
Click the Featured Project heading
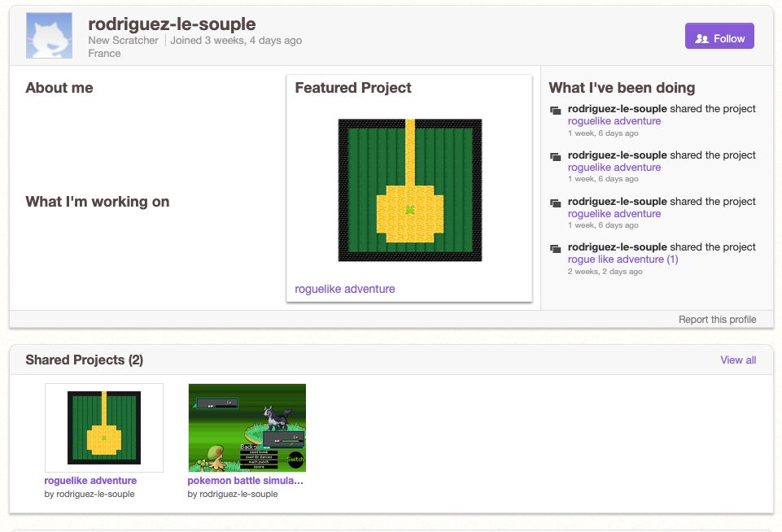pyautogui.click(x=353, y=88)
